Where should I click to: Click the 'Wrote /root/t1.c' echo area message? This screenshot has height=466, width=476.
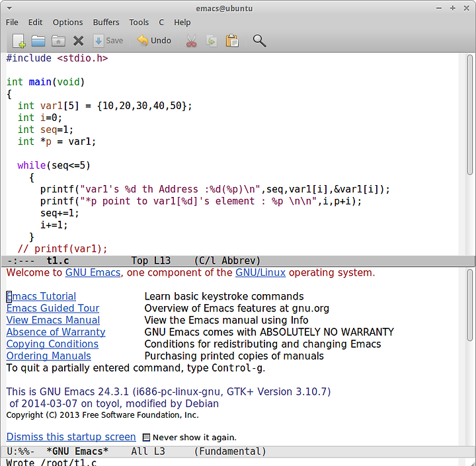[52, 462]
